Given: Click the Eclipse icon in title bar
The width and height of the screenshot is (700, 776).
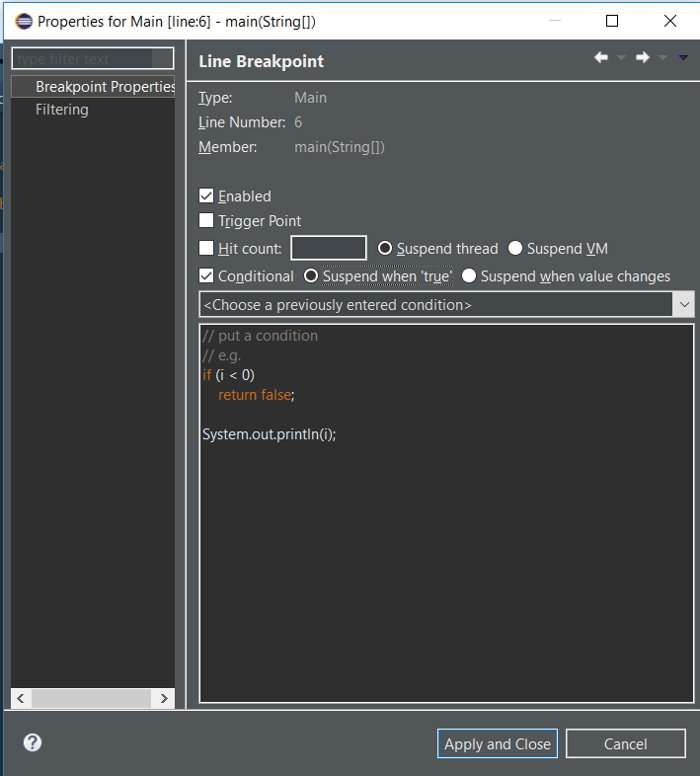Looking at the screenshot, I should coord(24,22).
